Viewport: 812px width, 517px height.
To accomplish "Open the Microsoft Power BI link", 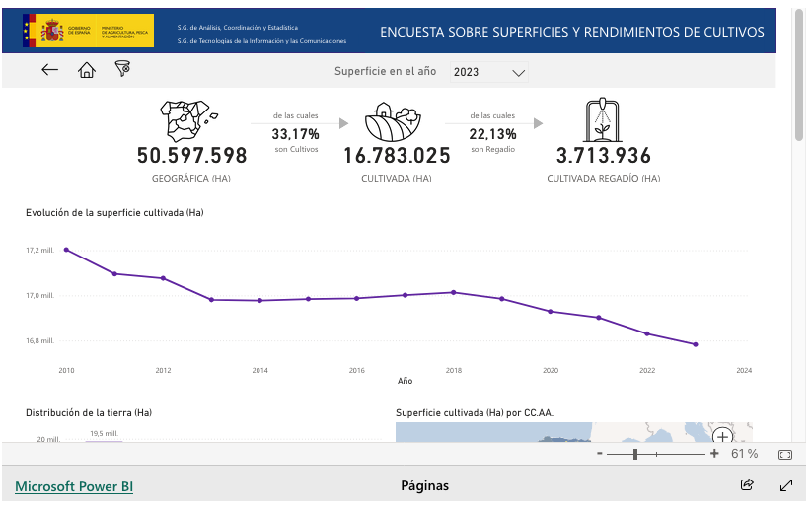I will 74,486.
